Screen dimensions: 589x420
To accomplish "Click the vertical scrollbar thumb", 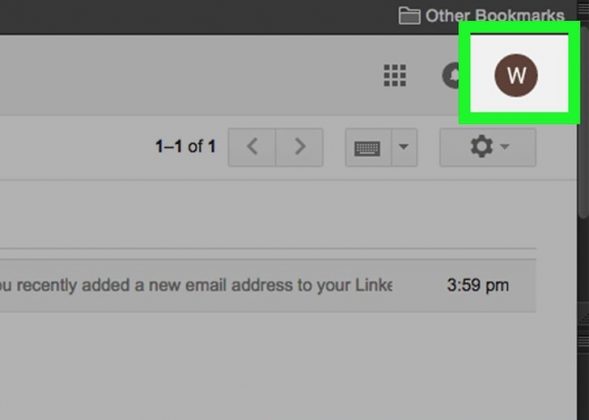I will [583, 124].
